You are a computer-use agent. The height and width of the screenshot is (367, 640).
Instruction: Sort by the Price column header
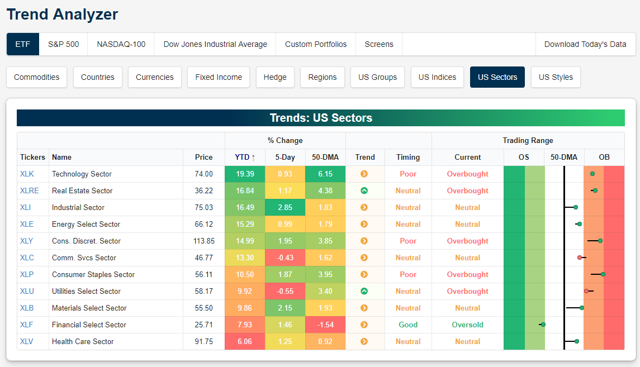click(204, 157)
